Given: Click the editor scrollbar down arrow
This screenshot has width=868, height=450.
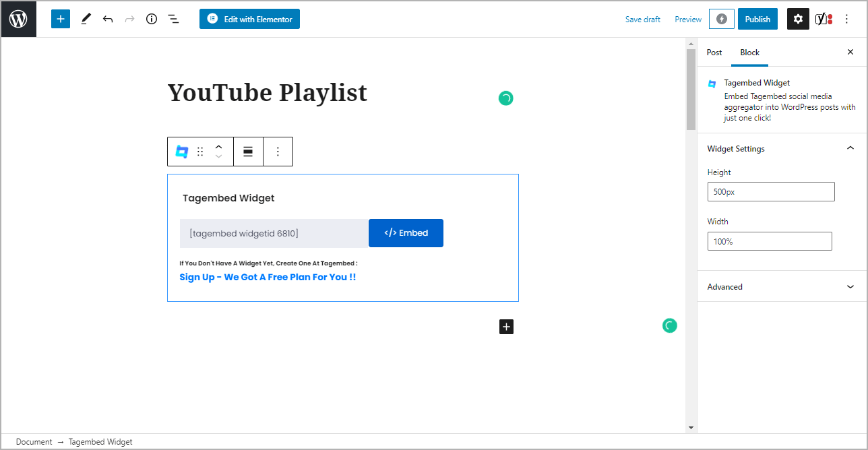Looking at the screenshot, I should point(691,428).
